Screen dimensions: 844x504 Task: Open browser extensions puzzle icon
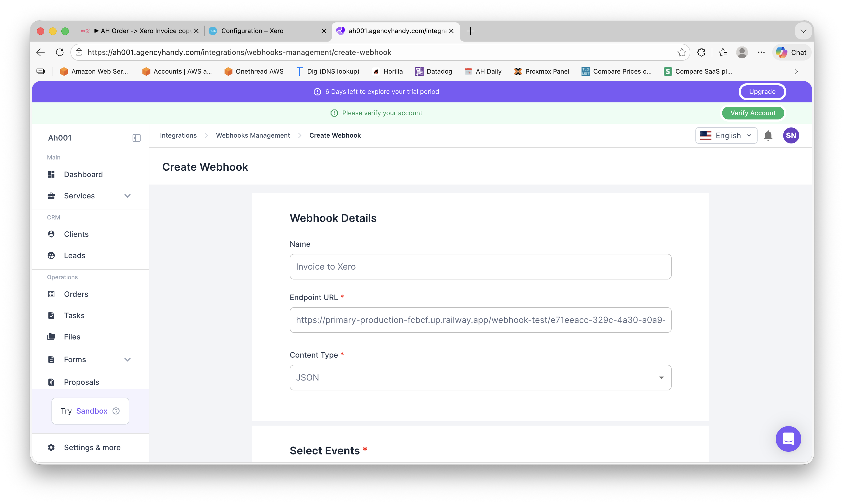701,52
